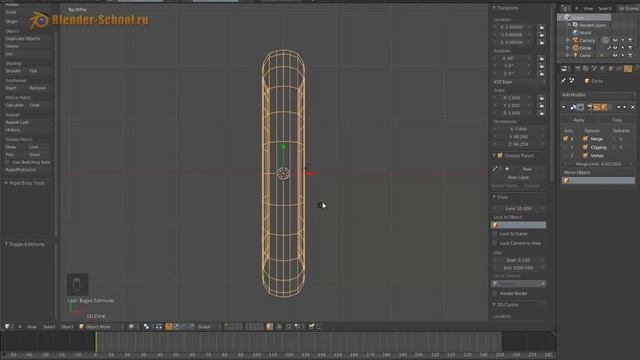Toggle the Vertex Groups option checkbox
This screenshot has height=360, width=640.
[x=585, y=156]
